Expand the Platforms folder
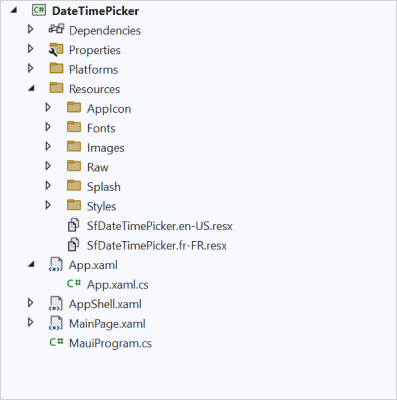The width and height of the screenshot is (397, 400). 30,68
